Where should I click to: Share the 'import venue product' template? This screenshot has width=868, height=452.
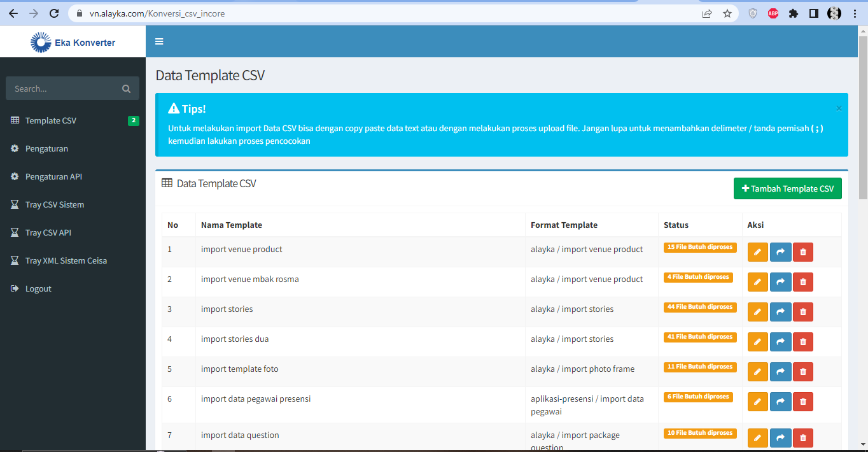point(780,252)
